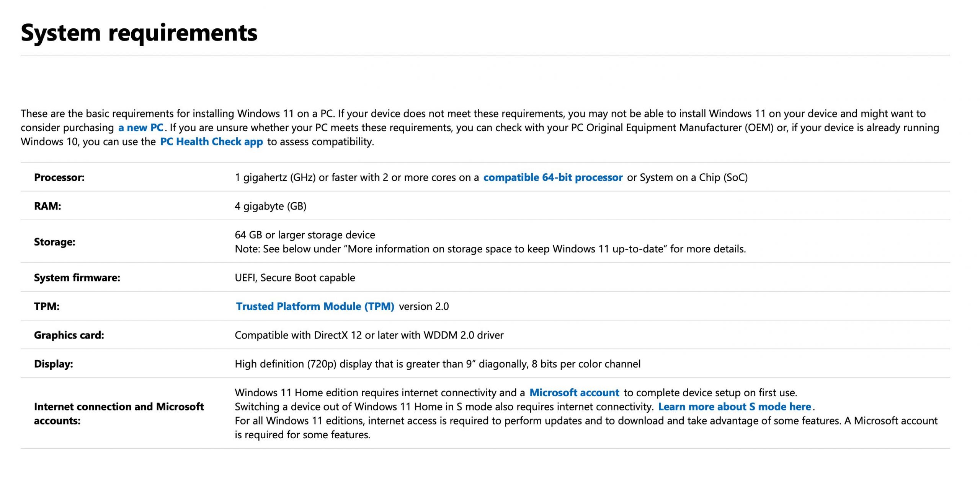This screenshot has height=493, width=980.
Task: Follow the compatible 64-bit processor link
Action: click(x=553, y=177)
